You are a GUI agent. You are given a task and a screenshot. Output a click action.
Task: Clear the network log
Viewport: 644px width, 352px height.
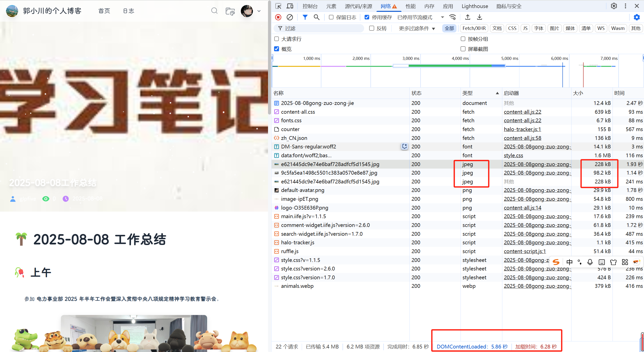tap(290, 17)
